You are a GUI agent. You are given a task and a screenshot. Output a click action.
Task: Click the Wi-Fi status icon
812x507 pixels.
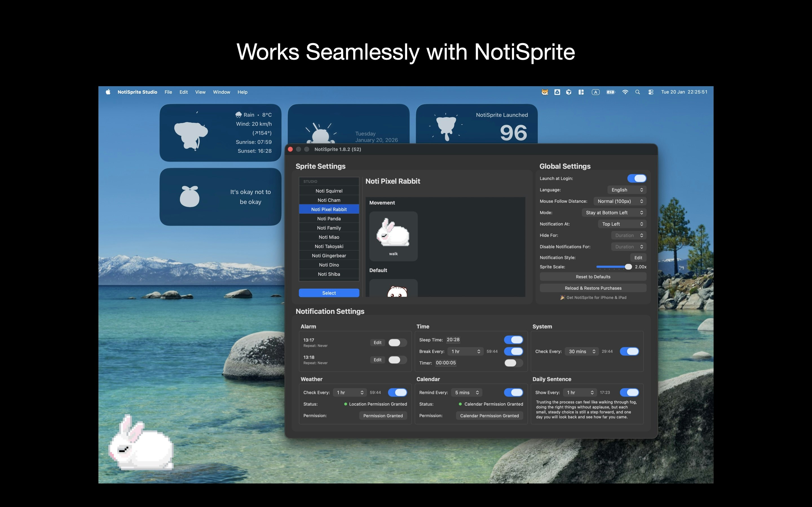[625, 92]
